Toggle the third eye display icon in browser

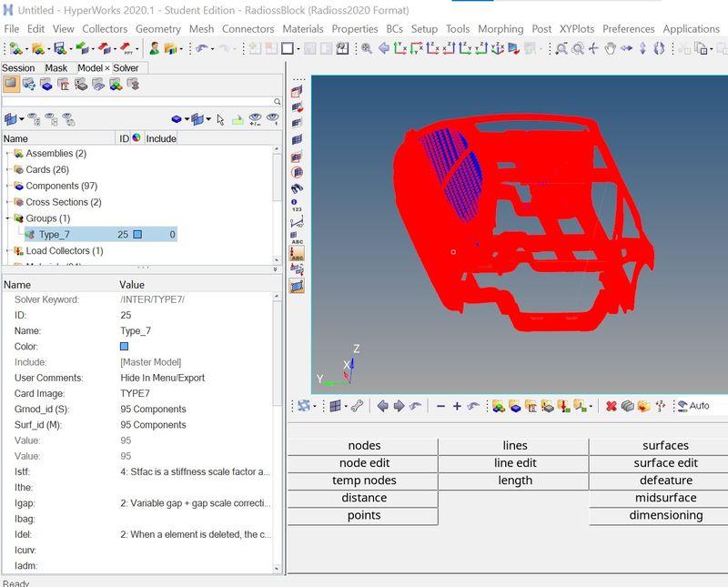(68, 119)
